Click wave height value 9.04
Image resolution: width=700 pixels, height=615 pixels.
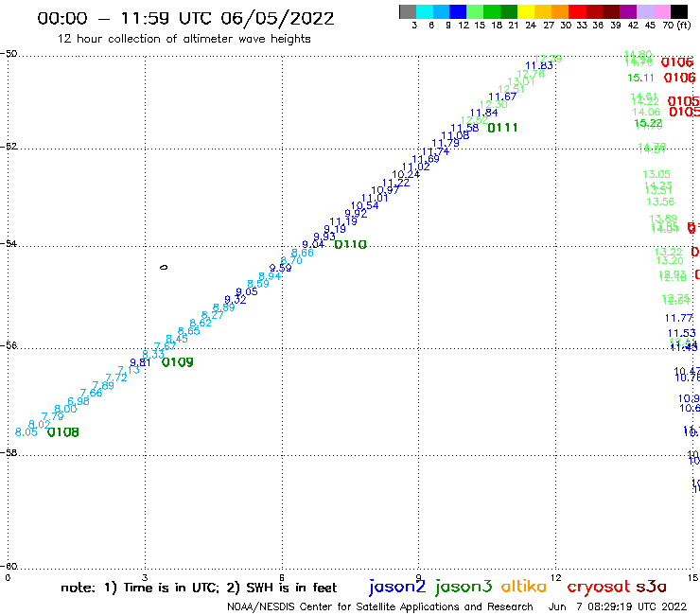(313, 244)
